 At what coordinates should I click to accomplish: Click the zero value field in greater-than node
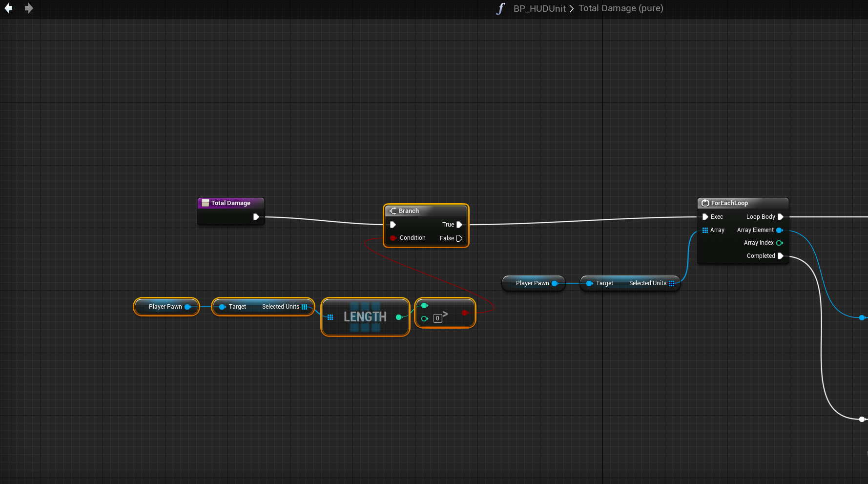(x=437, y=318)
